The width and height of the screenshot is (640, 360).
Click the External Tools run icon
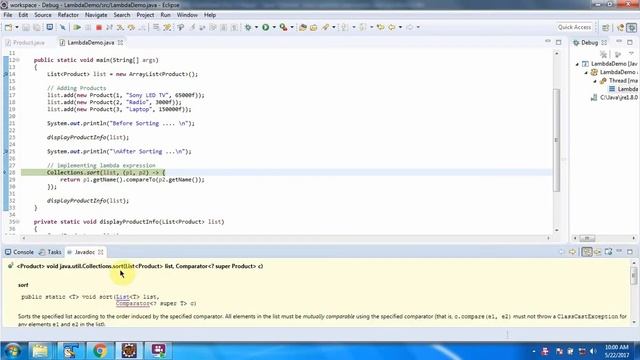[x=283, y=27]
